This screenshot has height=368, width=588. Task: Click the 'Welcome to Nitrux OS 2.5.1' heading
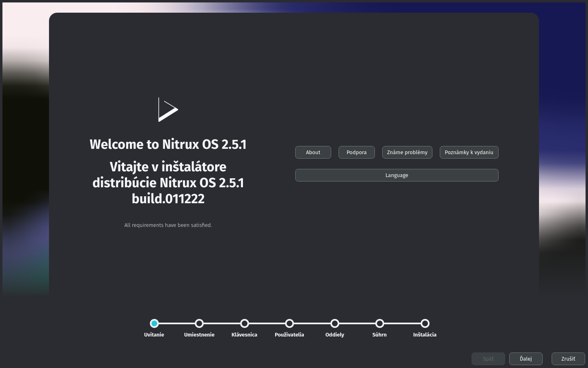[x=168, y=144]
